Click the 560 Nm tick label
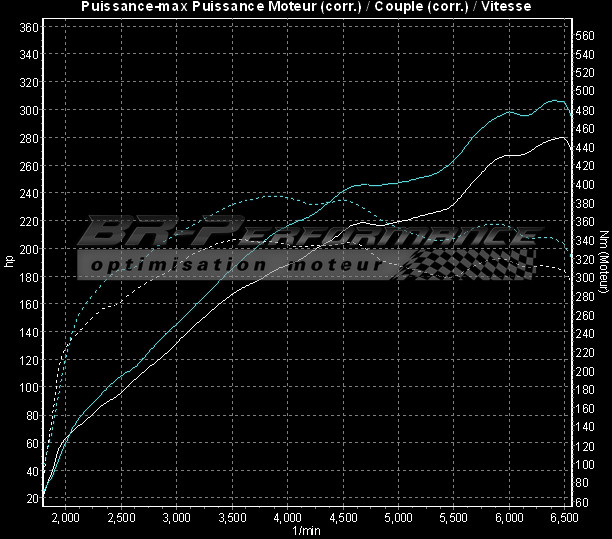612x539 pixels. (x=585, y=35)
